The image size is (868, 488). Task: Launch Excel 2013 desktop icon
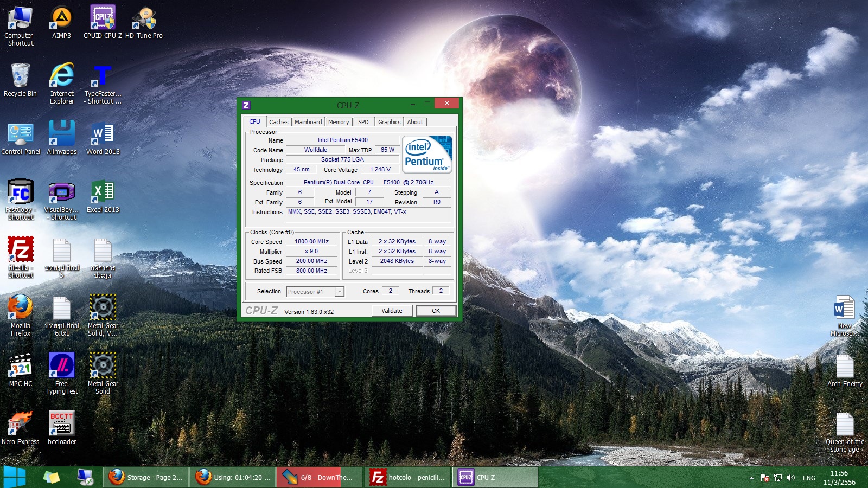tap(103, 196)
